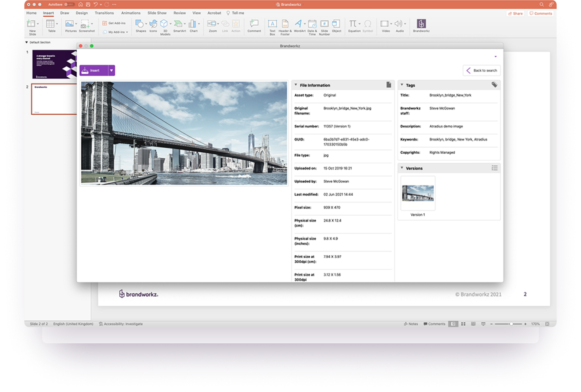This screenshot has width=581, height=392.
Task: Collapse the Versions panel
Action: tap(402, 168)
